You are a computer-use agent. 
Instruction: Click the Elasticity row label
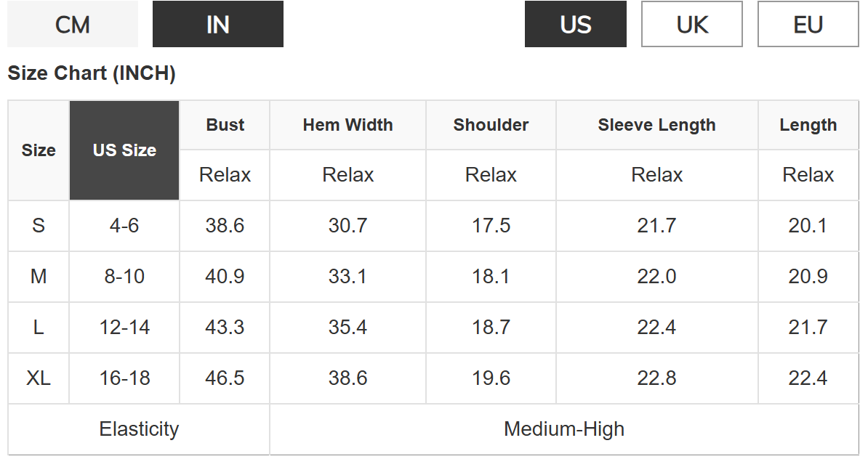(139, 429)
